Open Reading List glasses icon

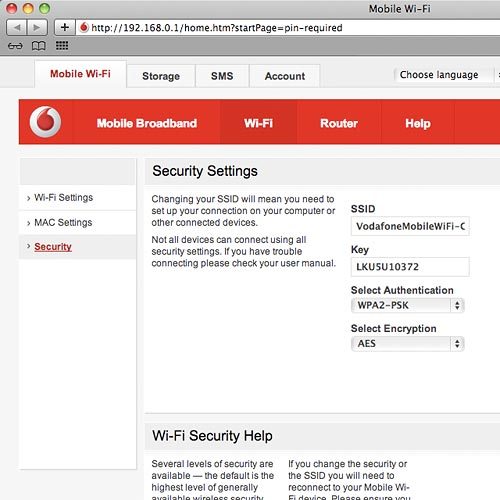15,46
